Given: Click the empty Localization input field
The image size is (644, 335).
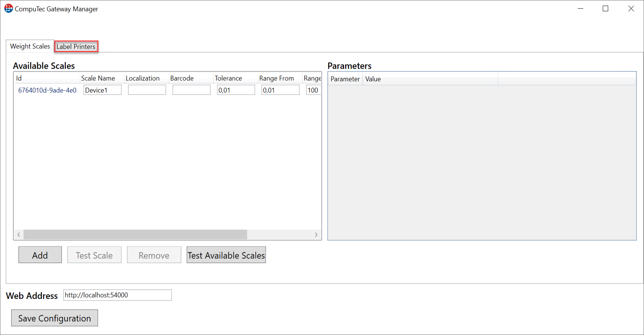Looking at the screenshot, I should [147, 90].
